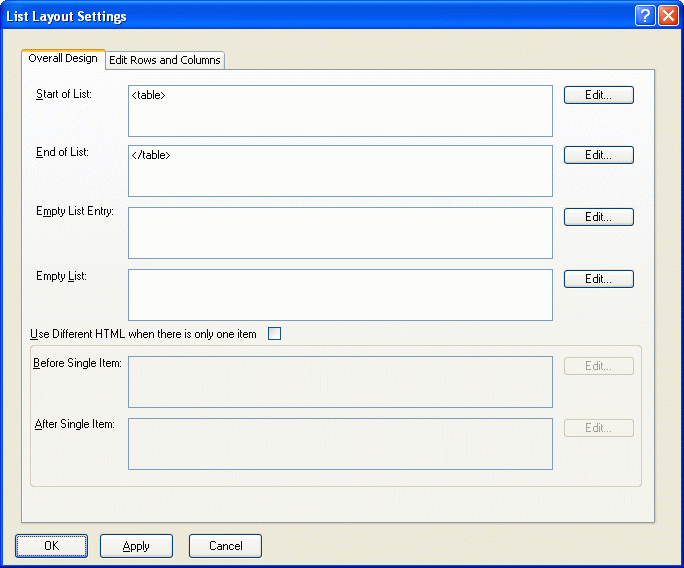Click the After Single Item text area

point(340,443)
